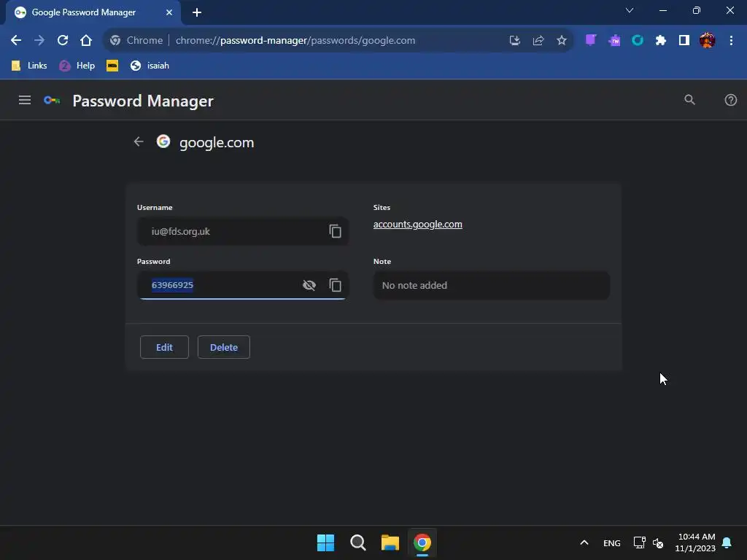
Task: Open a new browser tab
Action: [197, 12]
